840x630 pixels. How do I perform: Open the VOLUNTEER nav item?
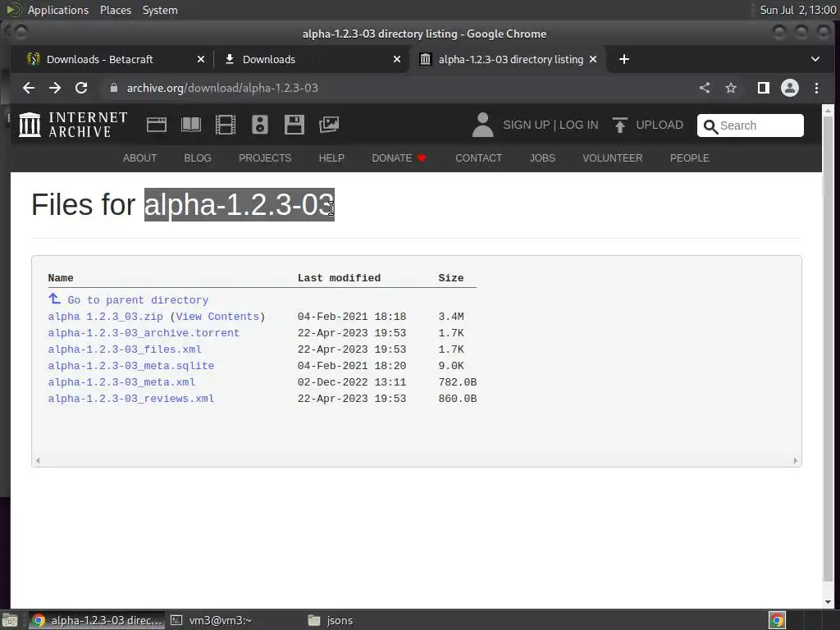612,158
